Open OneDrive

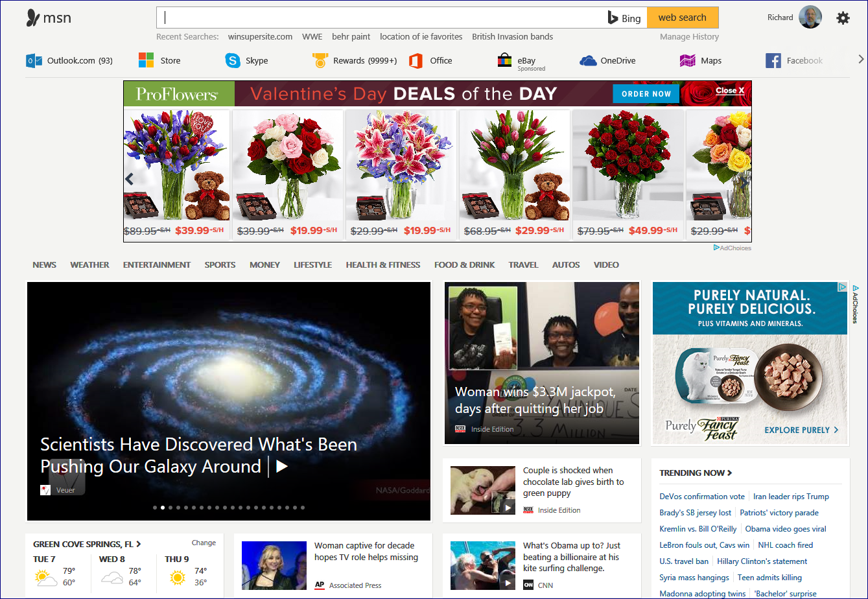tap(607, 60)
